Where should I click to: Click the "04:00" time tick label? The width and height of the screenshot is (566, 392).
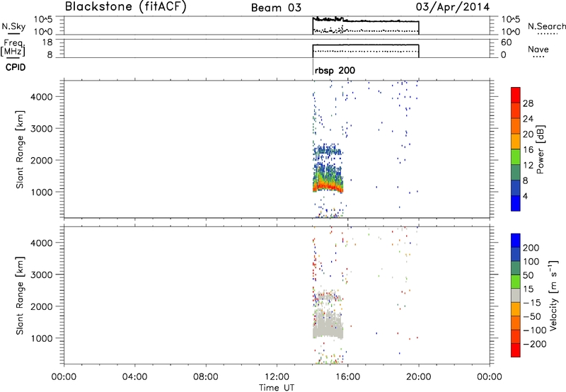tap(134, 377)
